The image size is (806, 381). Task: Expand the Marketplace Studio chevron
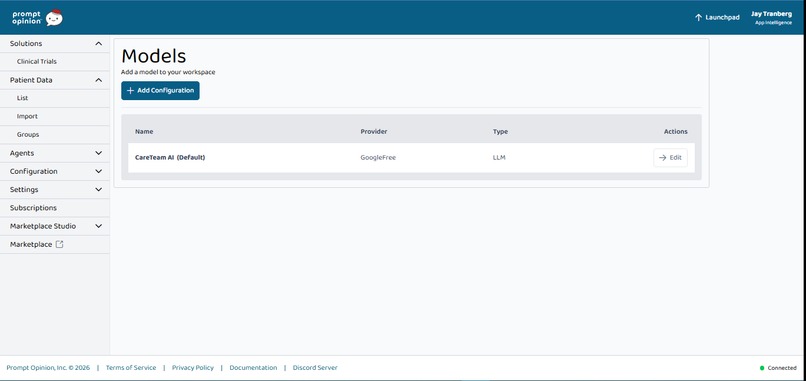99,226
